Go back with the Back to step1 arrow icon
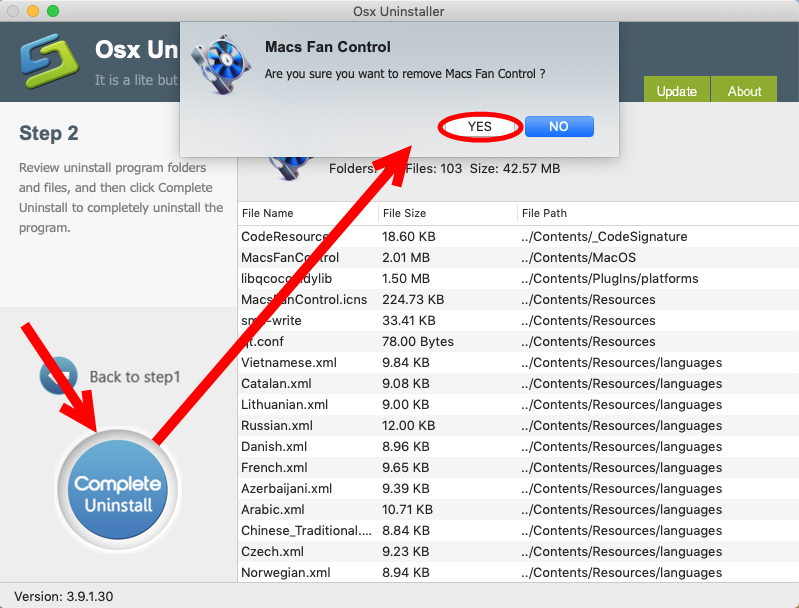Screen dimensions: 799x608 pyautogui.click(x=59, y=376)
